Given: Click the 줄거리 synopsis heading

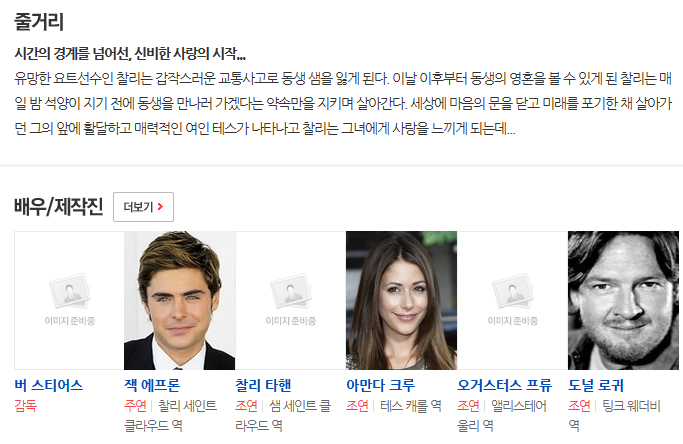Looking at the screenshot, I should tap(39, 22).
